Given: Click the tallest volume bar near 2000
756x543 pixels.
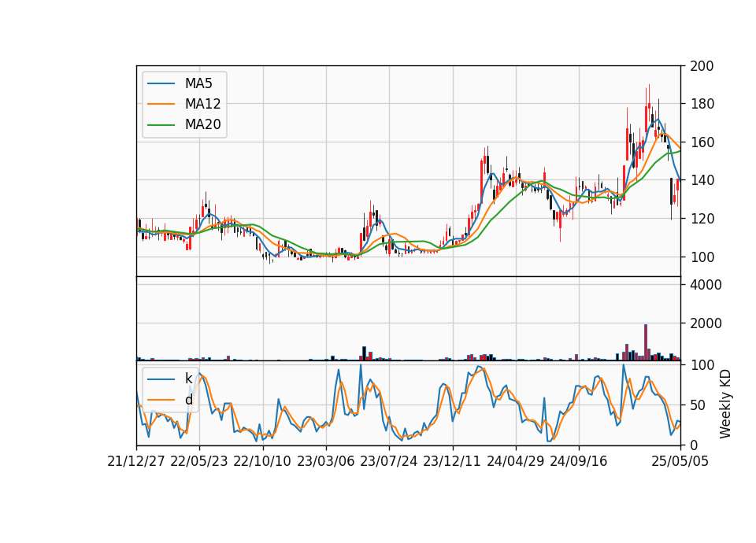Looking at the screenshot, I should [x=646, y=342].
